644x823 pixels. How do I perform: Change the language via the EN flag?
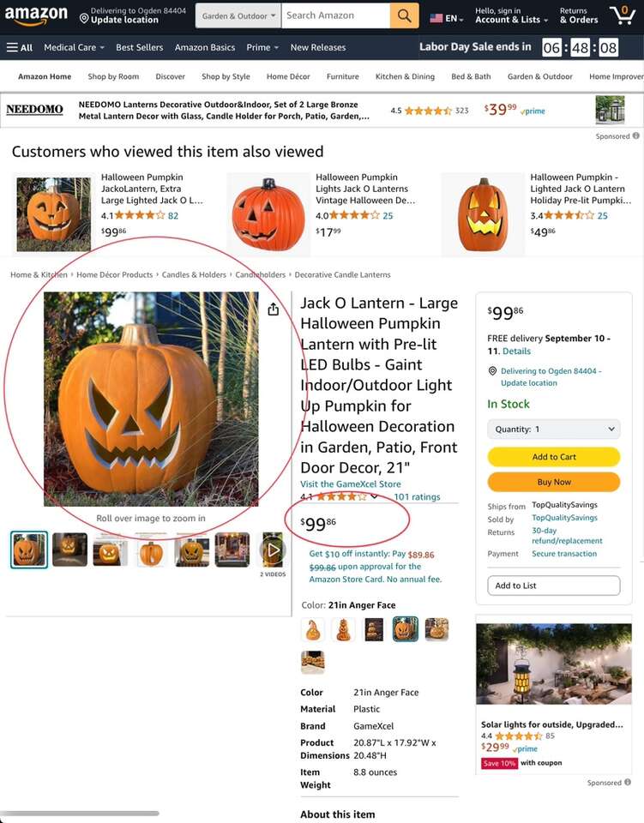[446, 18]
